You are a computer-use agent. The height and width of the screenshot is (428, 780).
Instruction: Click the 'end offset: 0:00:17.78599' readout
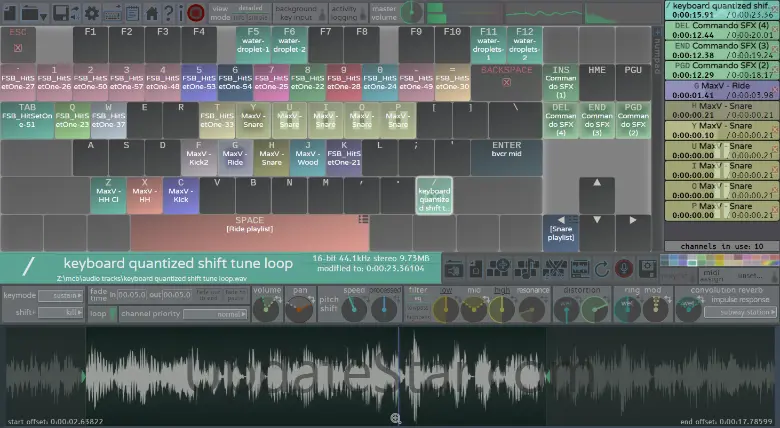tap(726, 422)
